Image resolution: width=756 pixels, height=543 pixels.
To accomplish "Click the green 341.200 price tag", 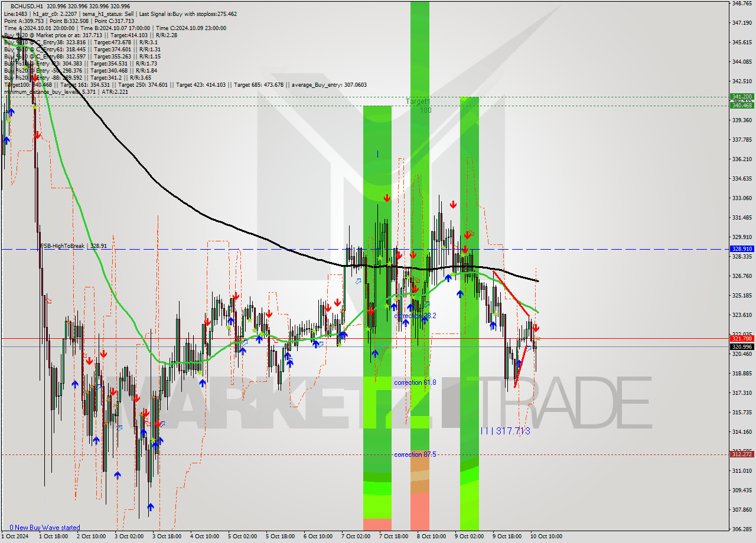I will 742,96.
